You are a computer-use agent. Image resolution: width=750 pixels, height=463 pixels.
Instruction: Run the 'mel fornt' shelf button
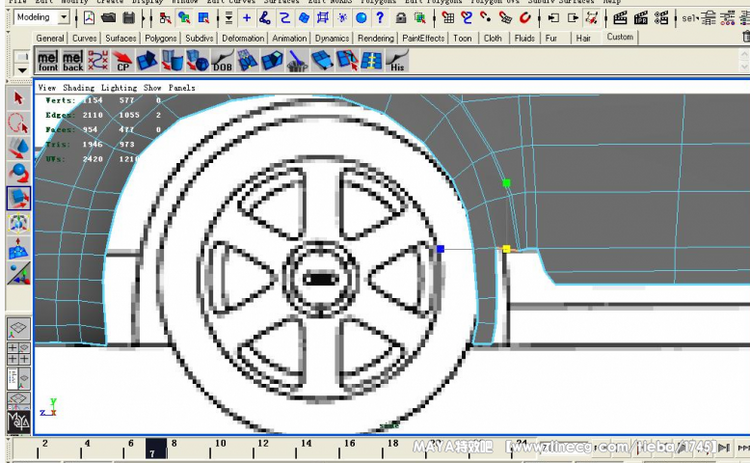point(48,61)
